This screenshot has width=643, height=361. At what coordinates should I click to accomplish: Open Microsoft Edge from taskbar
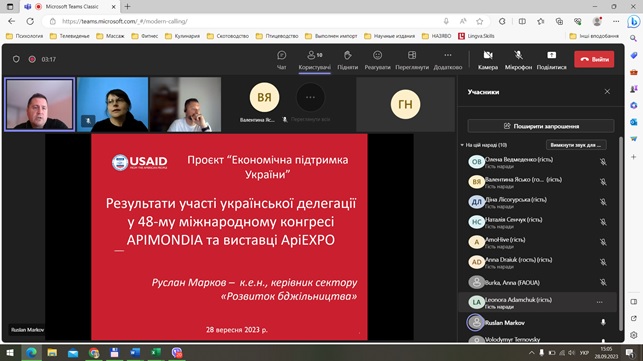(31, 353)
